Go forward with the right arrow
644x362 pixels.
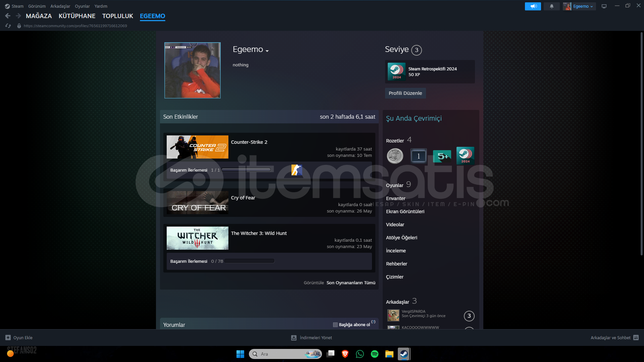18,16
